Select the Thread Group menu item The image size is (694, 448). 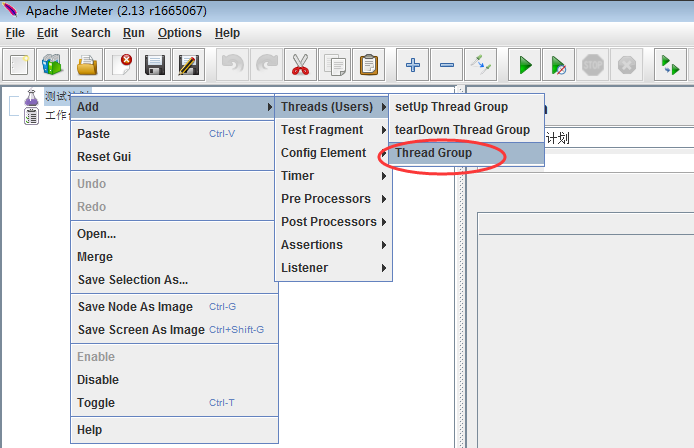[x=467, y=153]
